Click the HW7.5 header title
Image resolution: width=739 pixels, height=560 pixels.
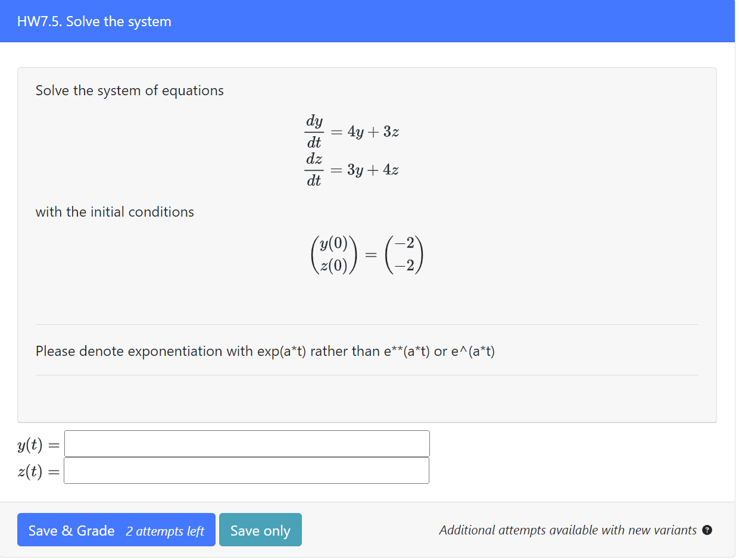93,21
